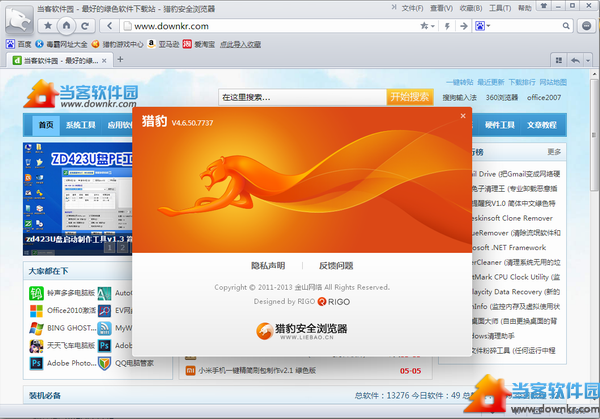Open the 工具(T) menu
The width and height of the screenshot is (600, 419).
pyautogui.click(x=500, y=8)
